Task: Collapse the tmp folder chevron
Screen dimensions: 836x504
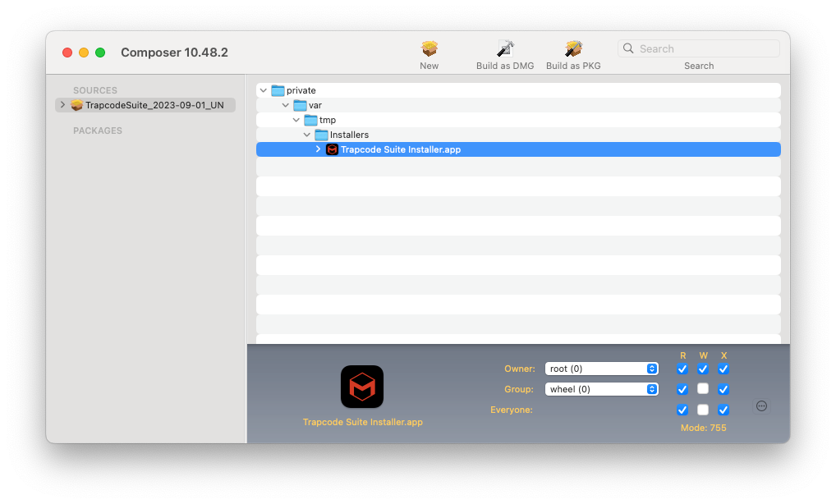Action: point(296,121)
